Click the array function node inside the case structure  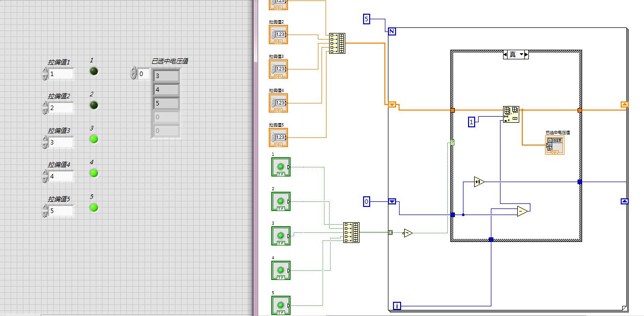pyautogui.click(x=511, y=114)
